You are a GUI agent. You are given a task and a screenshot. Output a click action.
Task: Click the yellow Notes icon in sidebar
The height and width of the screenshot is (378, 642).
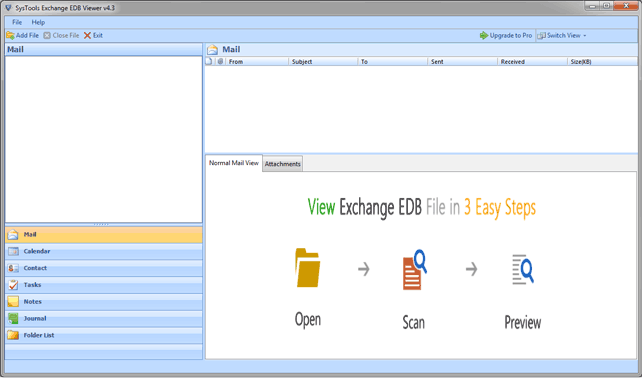click(13, 302)
